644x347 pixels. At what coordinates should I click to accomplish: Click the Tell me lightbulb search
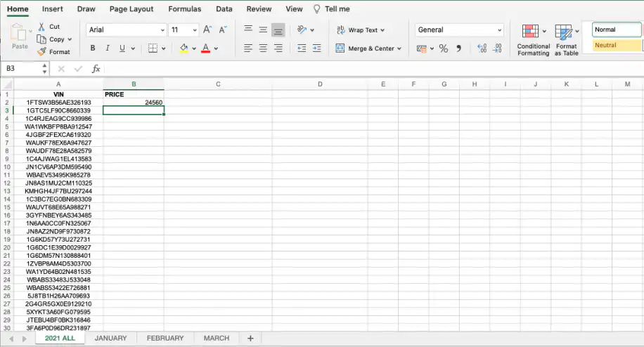(x=332, y=8)
